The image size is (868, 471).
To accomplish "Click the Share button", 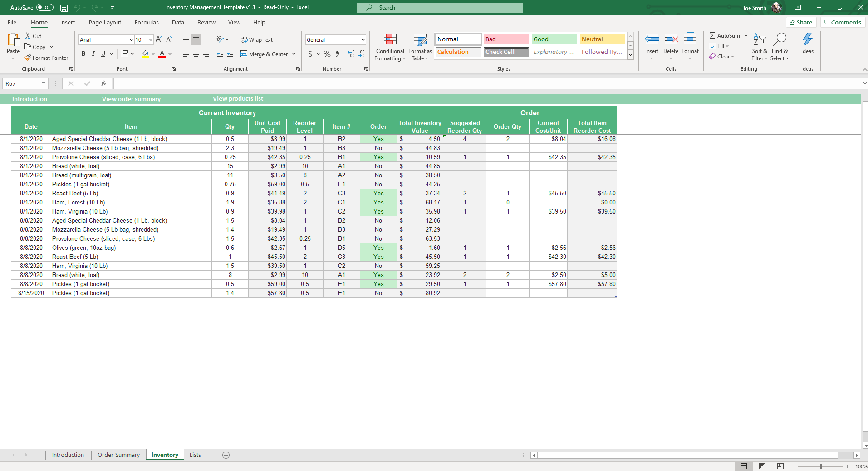I will (801, 22).
